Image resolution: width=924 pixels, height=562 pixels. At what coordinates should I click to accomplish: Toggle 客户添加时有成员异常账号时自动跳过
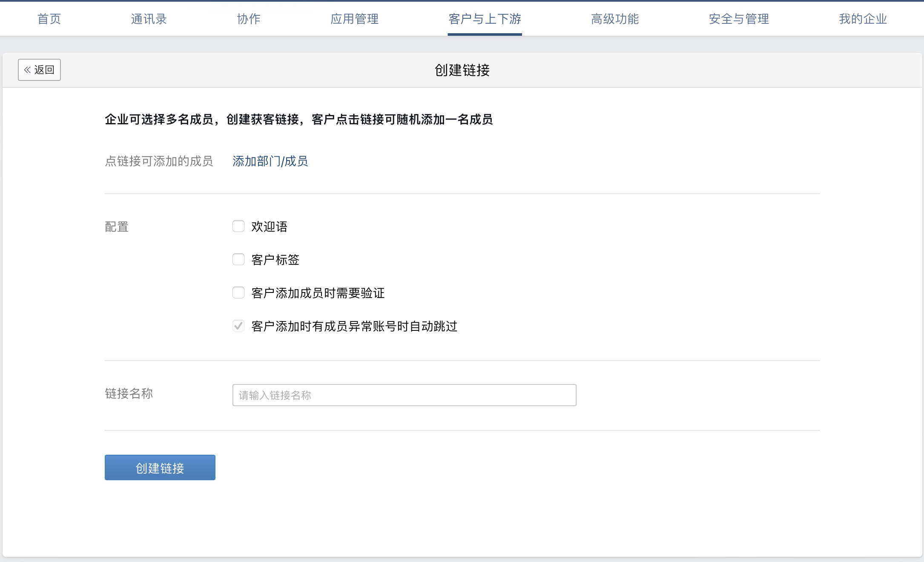pyautogui.click(x=238, y=326)
